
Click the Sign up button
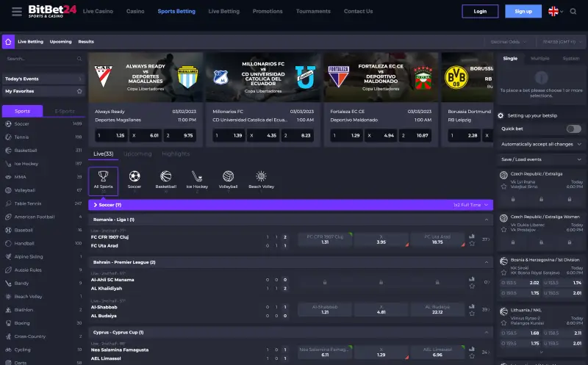coord(523,11)
